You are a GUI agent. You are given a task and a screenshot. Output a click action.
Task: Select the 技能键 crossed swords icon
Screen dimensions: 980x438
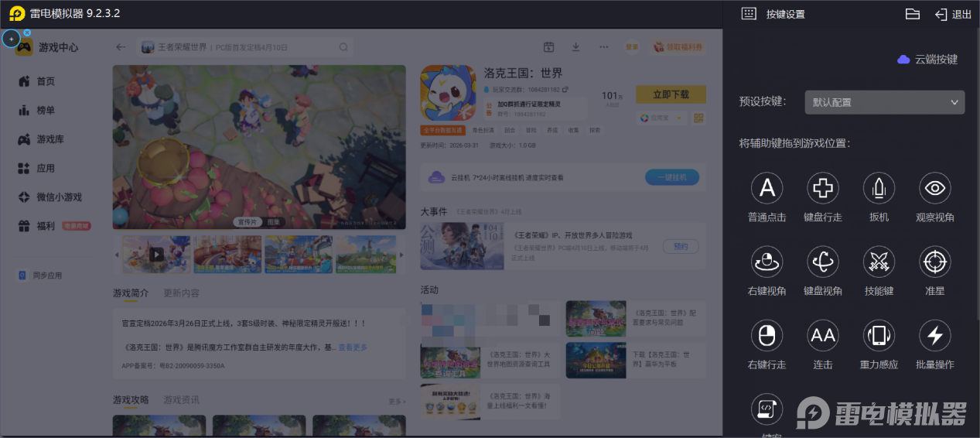(x=879, y=262)
